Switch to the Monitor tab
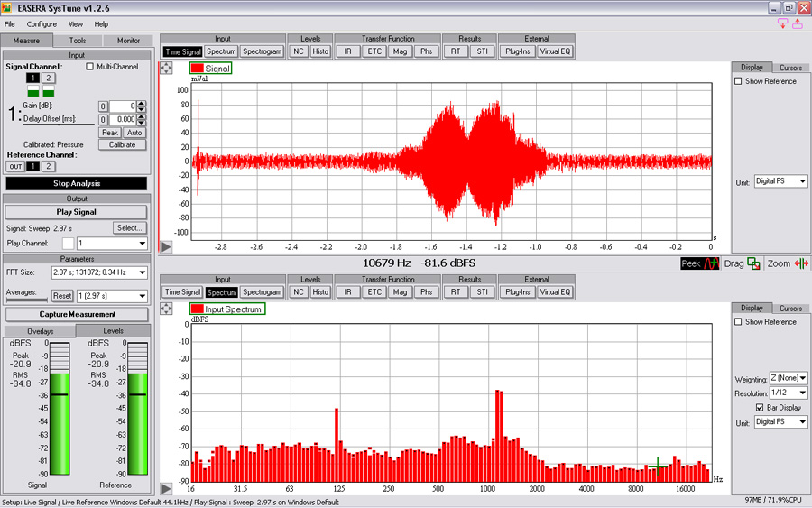812x508 pixels. click(x=128, y=41)
